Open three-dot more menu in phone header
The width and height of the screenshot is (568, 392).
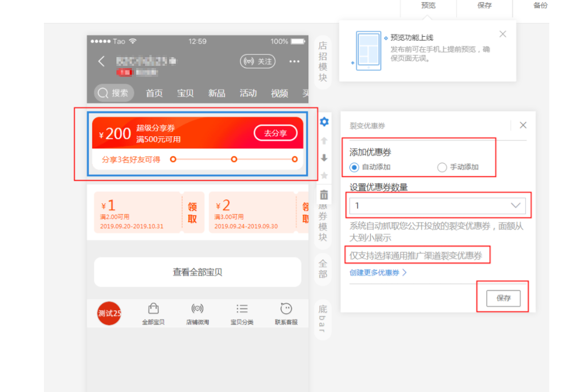pyautogui.click(x=294, y=61)
